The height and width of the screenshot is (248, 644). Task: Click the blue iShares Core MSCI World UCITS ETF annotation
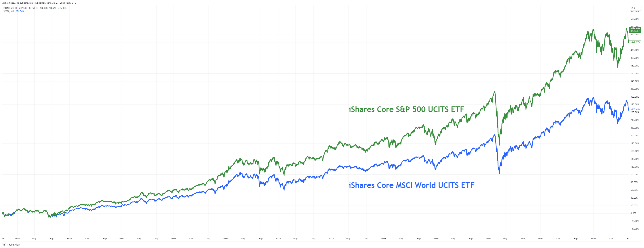tap(411, 185)
